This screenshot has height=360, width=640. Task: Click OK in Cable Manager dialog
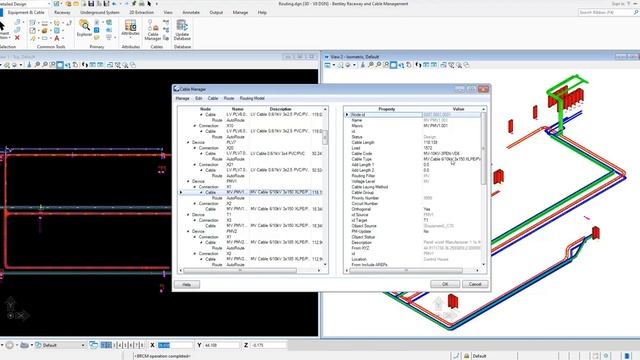pos(445,284)
